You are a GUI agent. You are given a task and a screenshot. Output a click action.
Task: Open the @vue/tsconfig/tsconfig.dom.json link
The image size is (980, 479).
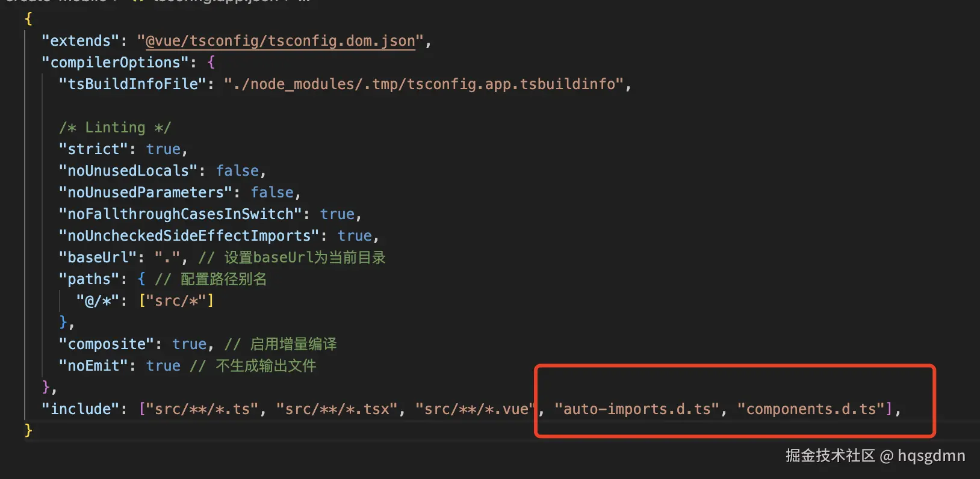280,41
